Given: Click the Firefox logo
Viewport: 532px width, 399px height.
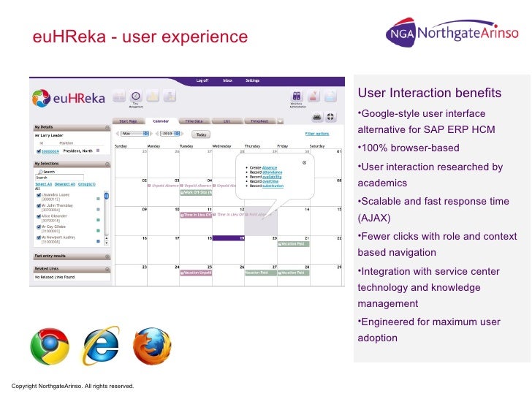Looking at the screenshot, I should click(152, 346).
